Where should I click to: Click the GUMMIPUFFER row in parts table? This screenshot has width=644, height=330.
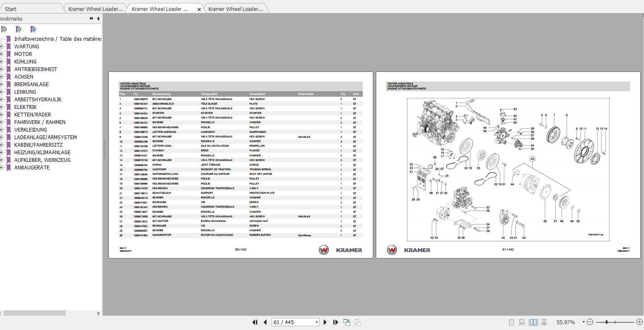point(241,235)
